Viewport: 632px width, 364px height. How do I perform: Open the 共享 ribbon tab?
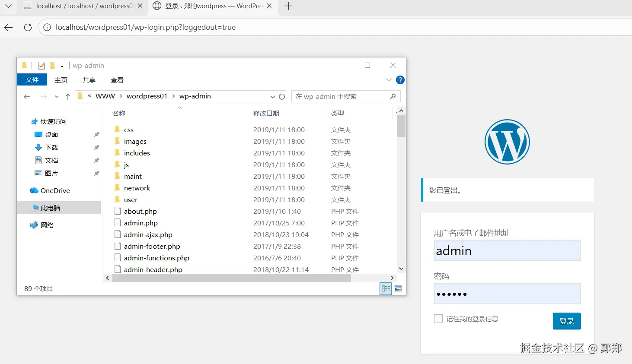tap(89, 80)
